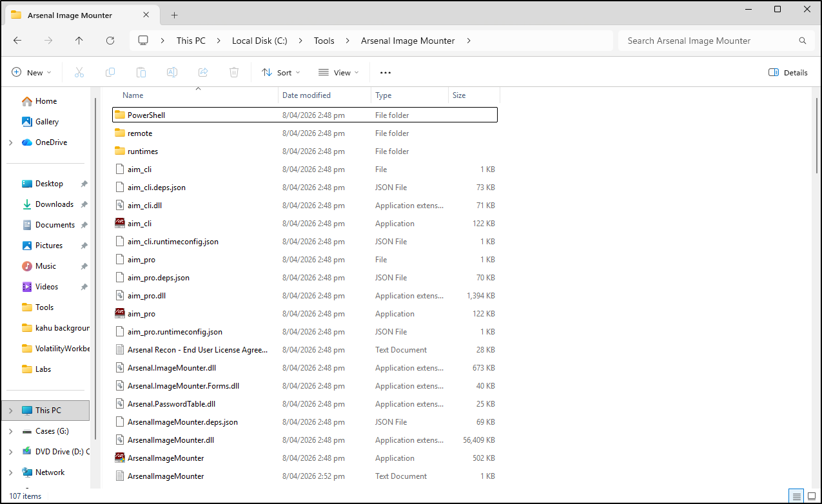Screen dimensions: 822x504
Task: Click the Delete trash icon
Action: click(234, 73)
